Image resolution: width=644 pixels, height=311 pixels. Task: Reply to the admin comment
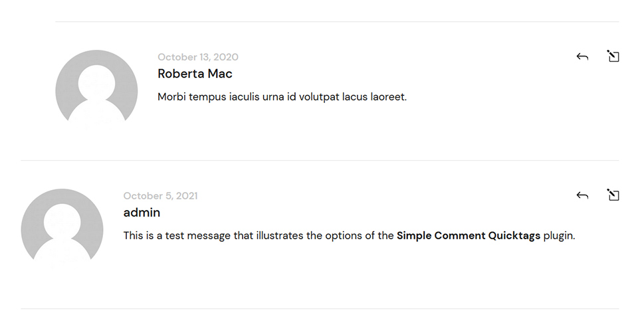click(582, 195)
